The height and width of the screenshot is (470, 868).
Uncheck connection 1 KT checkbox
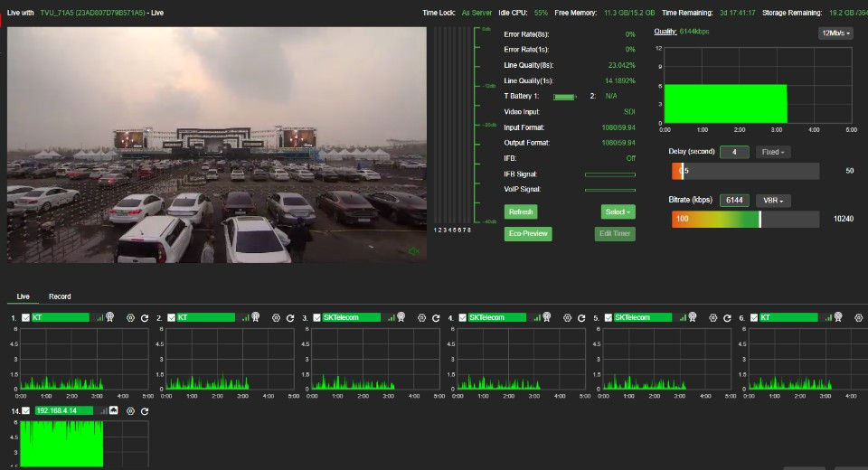tap(25, 318)
